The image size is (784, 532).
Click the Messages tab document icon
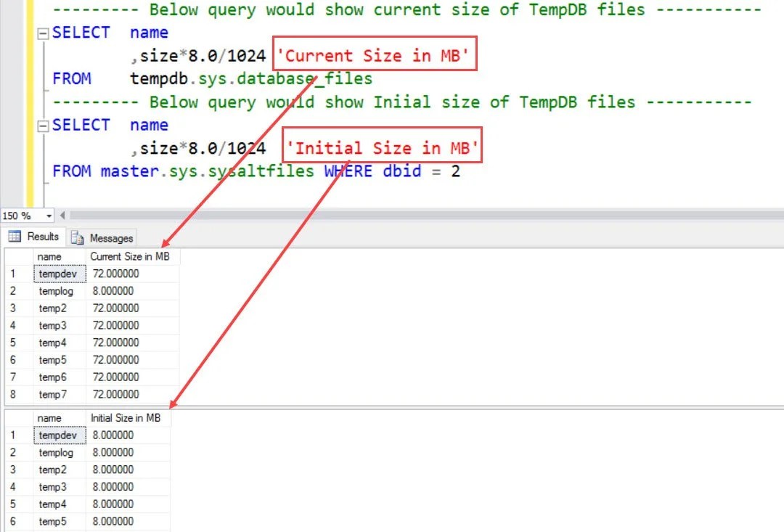(x=76, y=237)
